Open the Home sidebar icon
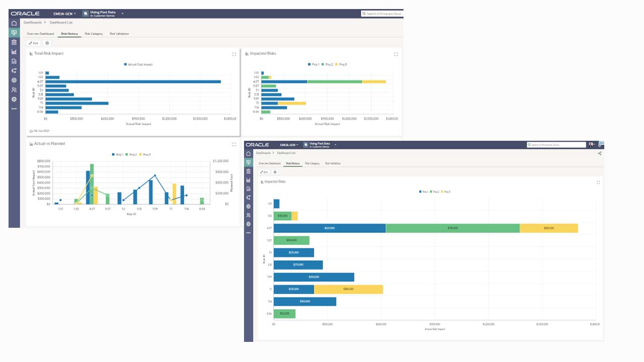The height and width of the screenshot is (362, 644). pyautogui.click(x=14, y=23)
